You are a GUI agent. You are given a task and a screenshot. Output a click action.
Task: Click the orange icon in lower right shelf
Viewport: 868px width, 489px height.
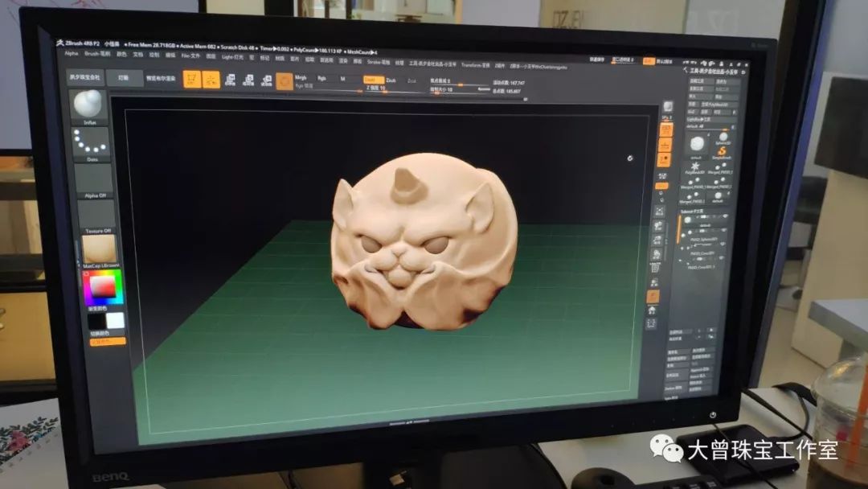coord(653,297)
